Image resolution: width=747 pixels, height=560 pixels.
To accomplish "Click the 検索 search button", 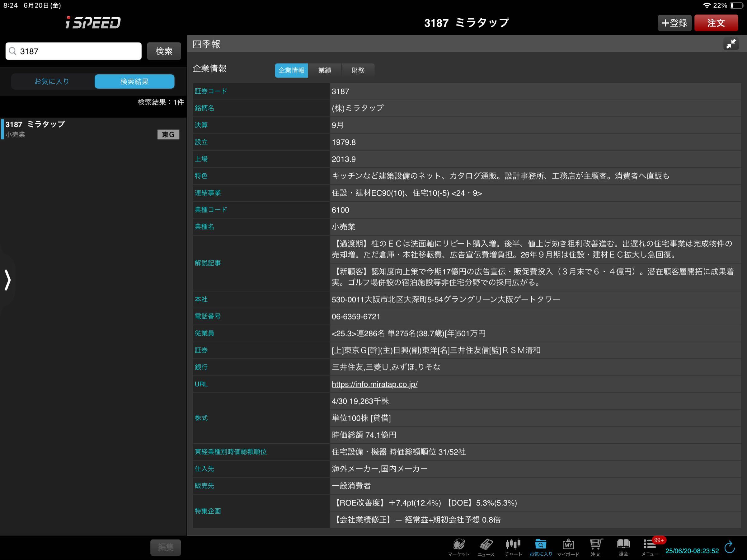I will click(x=164, y=51).
